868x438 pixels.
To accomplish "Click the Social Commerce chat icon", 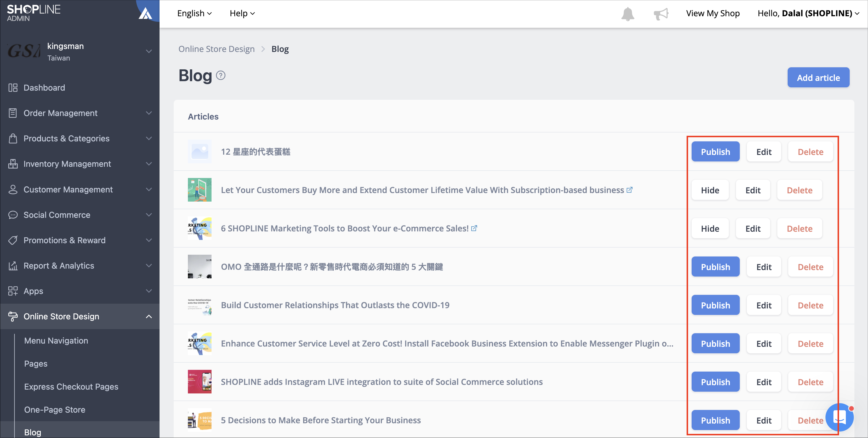I will 13,215.
